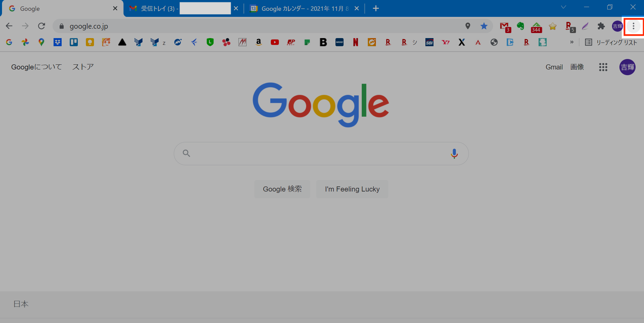Open the tab search dropdown arrow
This screenshot has width=644, height=323.
click(563, 7)
